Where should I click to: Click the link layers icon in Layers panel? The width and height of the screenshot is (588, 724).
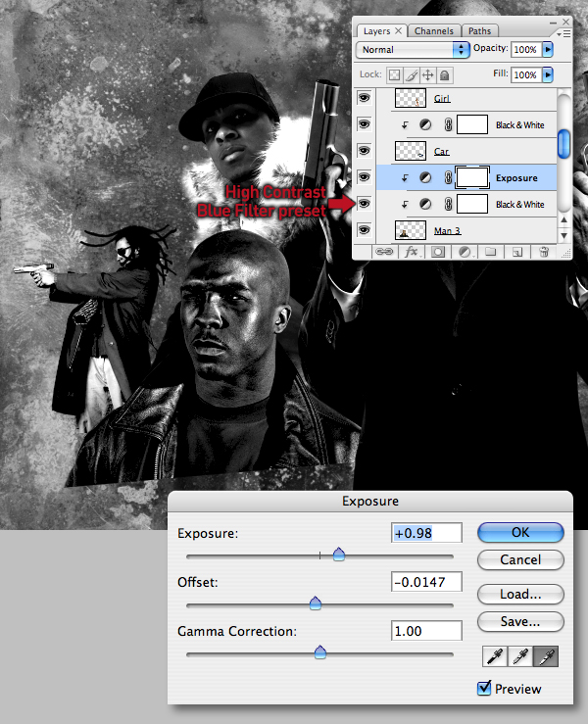pos(384,252)
